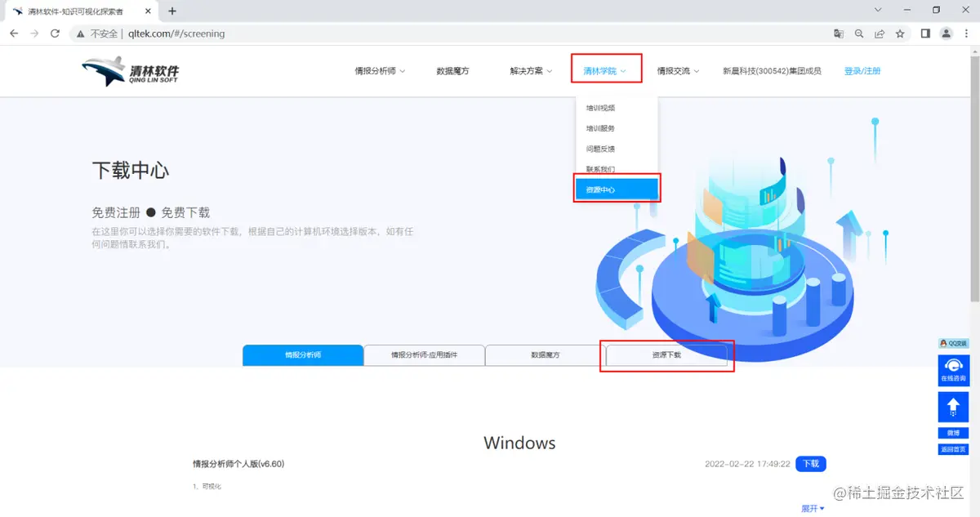This screenshot has height=517, width=980.
Task: Click the 微博 side button
Action: 953,433
